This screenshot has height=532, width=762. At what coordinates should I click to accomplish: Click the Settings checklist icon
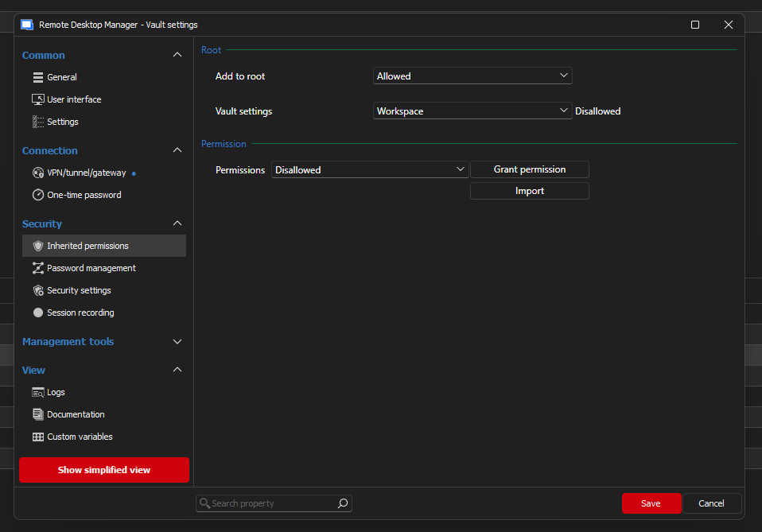(38, 122)
